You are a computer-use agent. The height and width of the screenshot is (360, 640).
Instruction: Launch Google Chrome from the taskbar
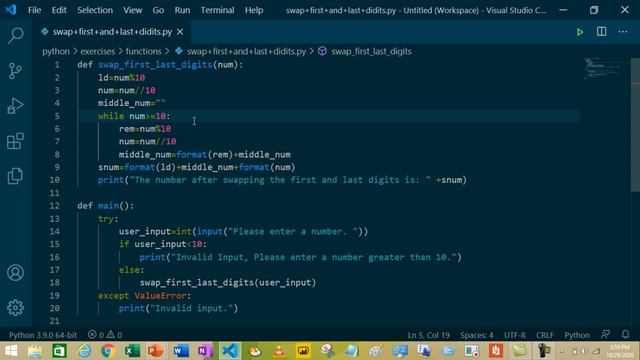coord(108,351)
